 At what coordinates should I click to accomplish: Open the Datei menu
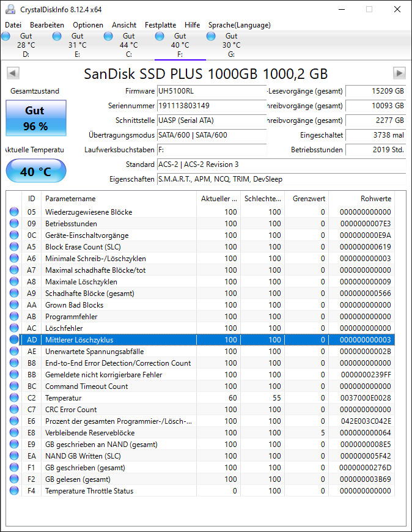(13, 25)
